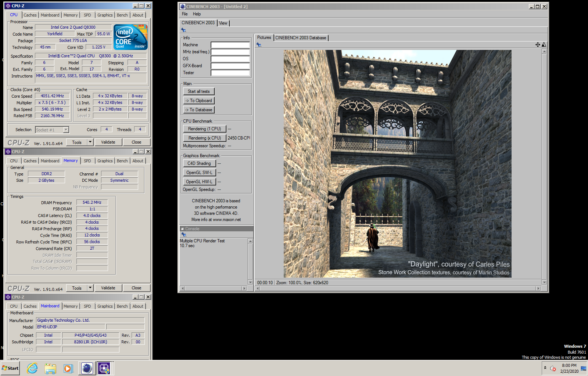
Task: Click the four-arrow move icon above the picture
Action: coord(538,45)
